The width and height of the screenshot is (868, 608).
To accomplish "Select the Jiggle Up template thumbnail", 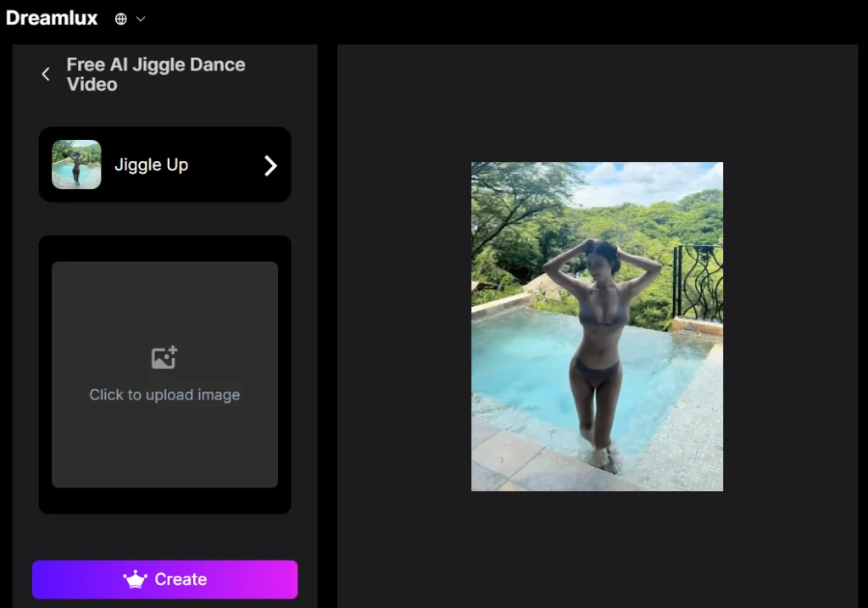I will pyautogui.click(x=76, y=165).
